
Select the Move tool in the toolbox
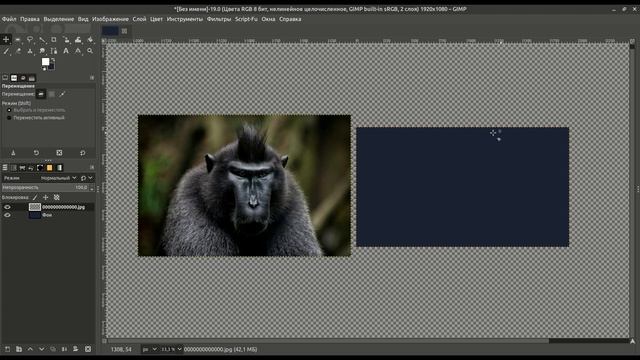pos(6,40)
